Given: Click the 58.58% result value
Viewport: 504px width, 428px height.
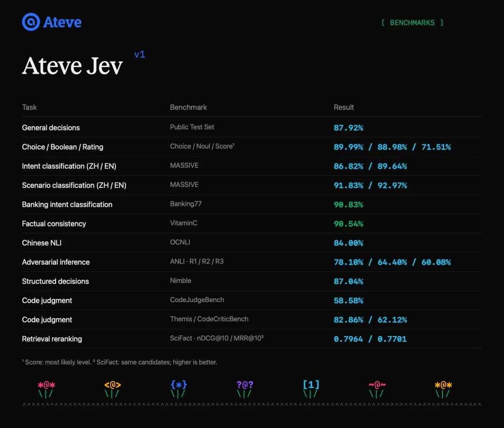Looking at the screenshot, I should point(349,301).
